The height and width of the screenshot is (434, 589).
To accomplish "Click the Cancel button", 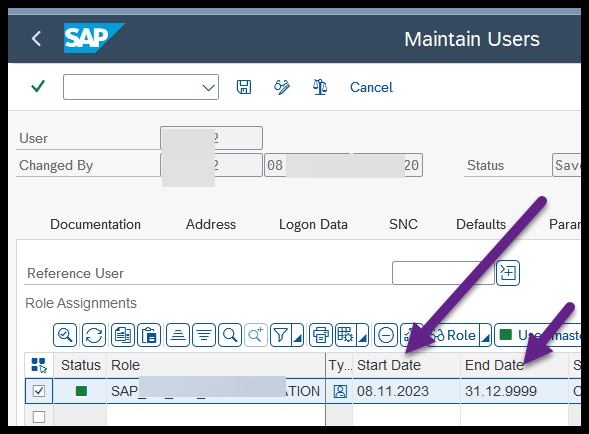I will tap(371, 87).
